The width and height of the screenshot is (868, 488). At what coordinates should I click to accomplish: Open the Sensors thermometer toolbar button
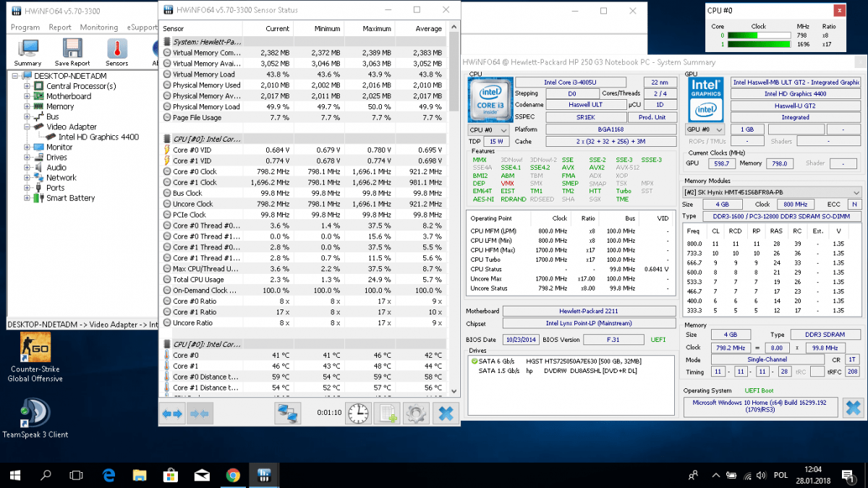click(x=117, y=53)
